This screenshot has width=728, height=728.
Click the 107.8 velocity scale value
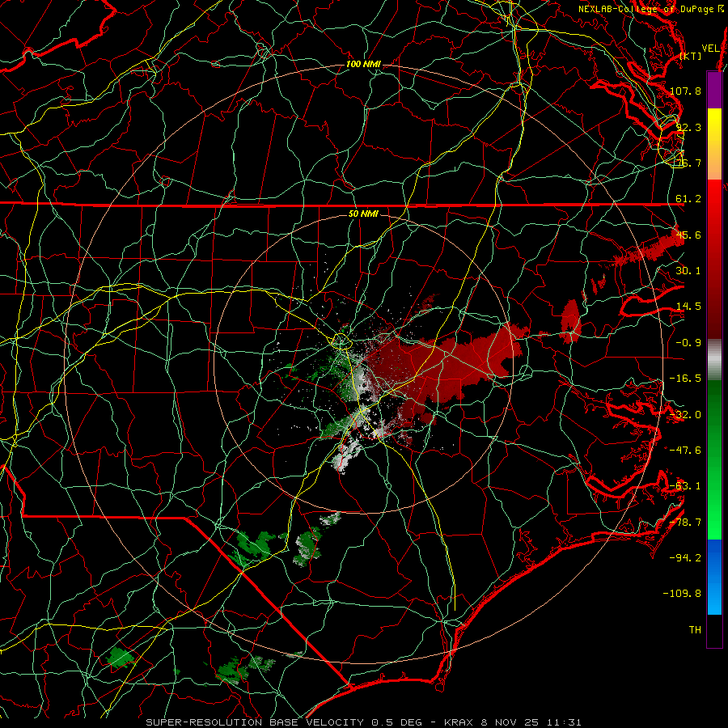point(685,91)
